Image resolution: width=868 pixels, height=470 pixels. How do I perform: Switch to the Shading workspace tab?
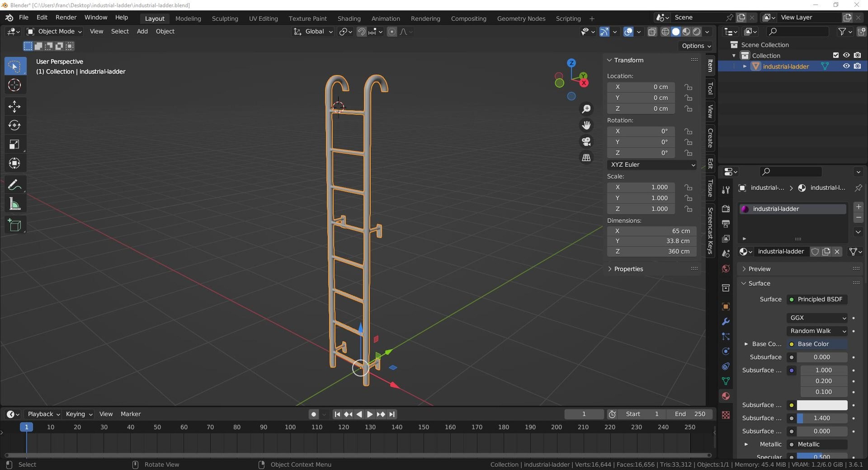click(349, 19)
